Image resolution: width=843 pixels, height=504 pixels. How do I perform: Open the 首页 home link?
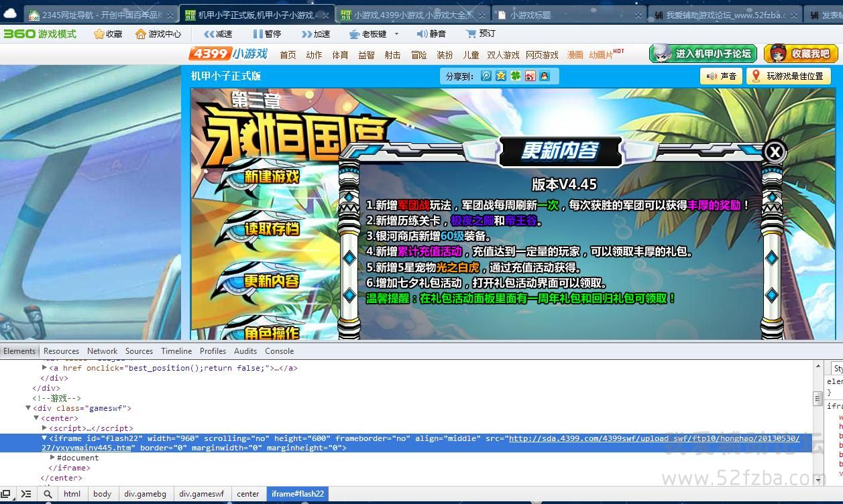[x=288, y=55]
